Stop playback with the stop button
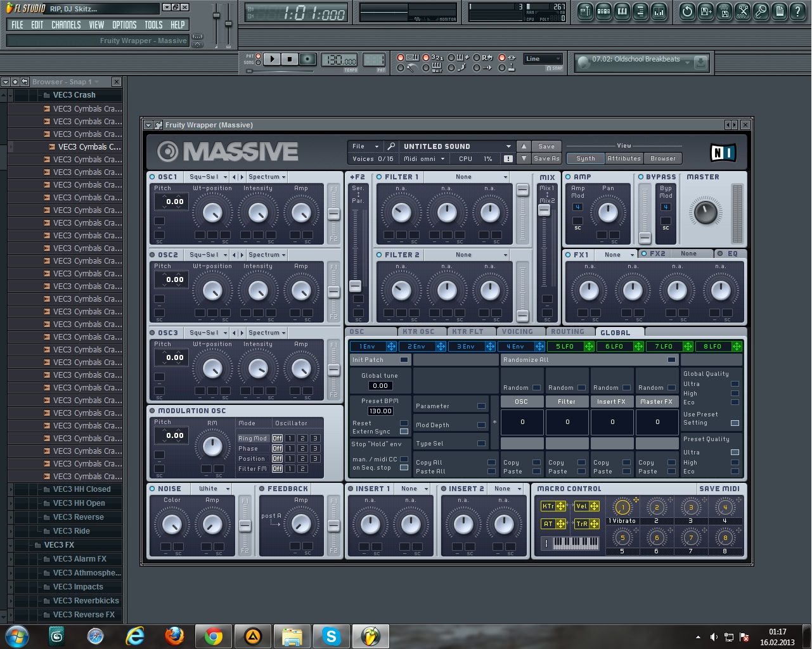The image size is (812, 649). [290, 59]
